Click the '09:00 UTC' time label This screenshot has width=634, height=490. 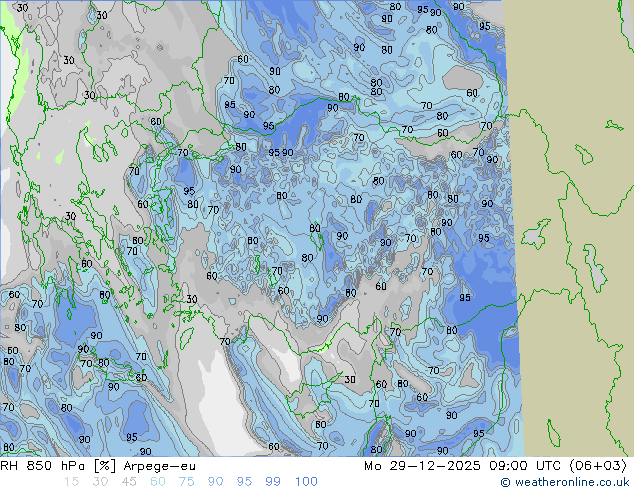pyautogui.click(x=524, y=466)
